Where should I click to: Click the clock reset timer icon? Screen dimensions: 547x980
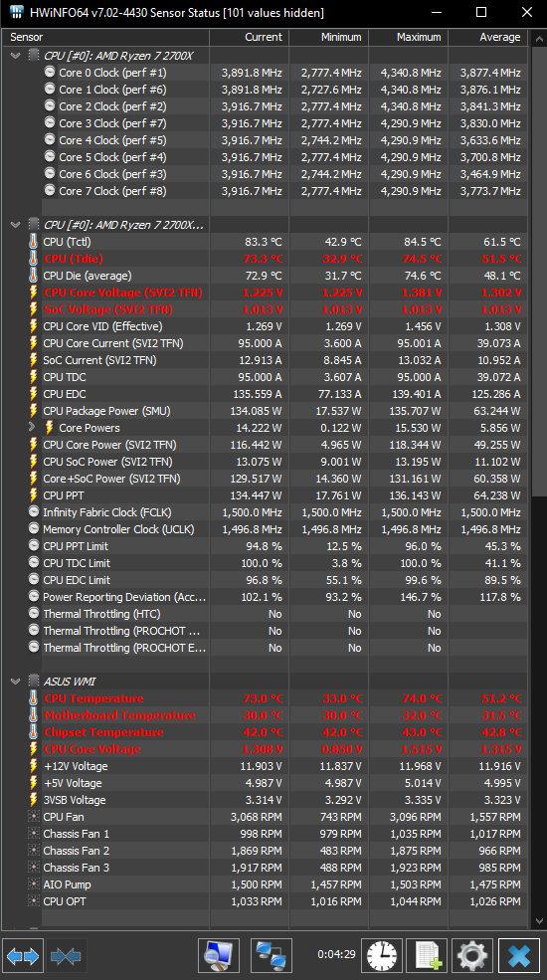tap(382, 956)
